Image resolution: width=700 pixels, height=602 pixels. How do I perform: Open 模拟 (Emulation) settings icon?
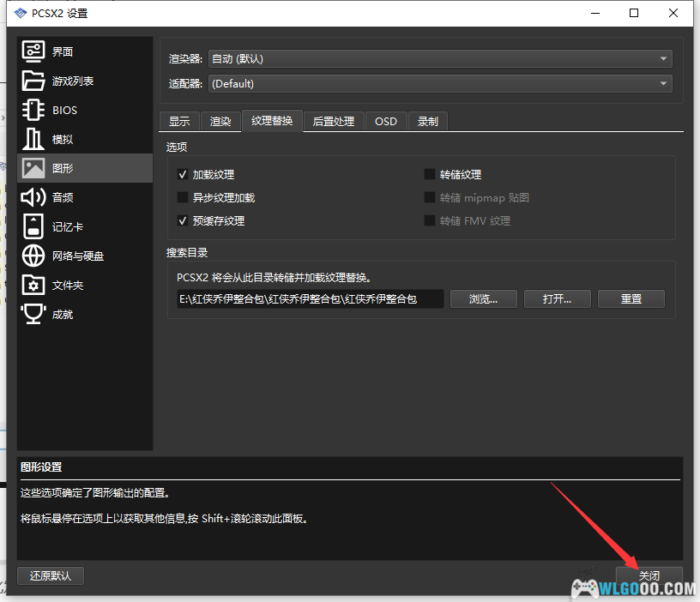(33, 139)
